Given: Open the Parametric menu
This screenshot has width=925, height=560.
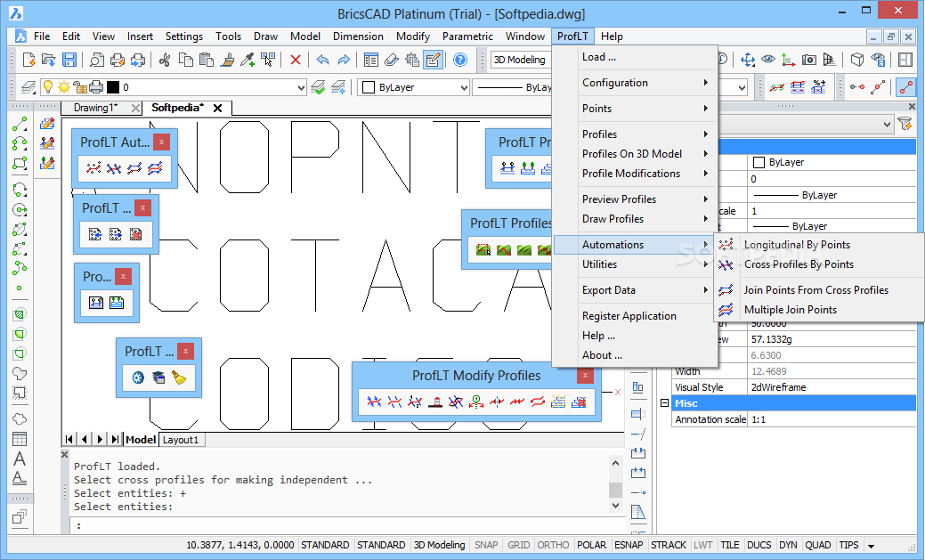Looking at the screenshot, I should pos(467,36).
